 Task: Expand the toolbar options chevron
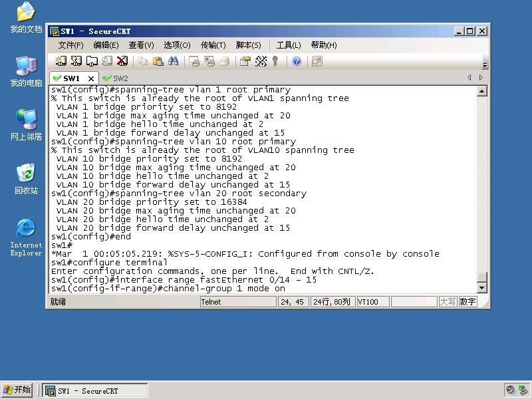point(485,65)
